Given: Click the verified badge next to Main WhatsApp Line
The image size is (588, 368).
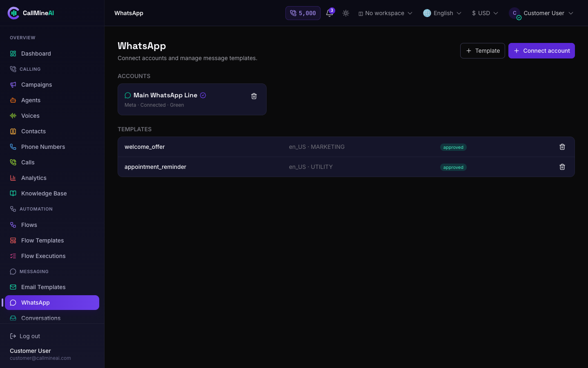Looking at the screenshot, I should click(203, 95).
